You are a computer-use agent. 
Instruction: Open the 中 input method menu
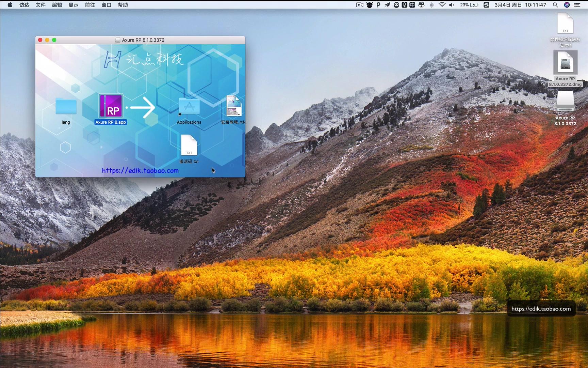(x=412, y=5)
